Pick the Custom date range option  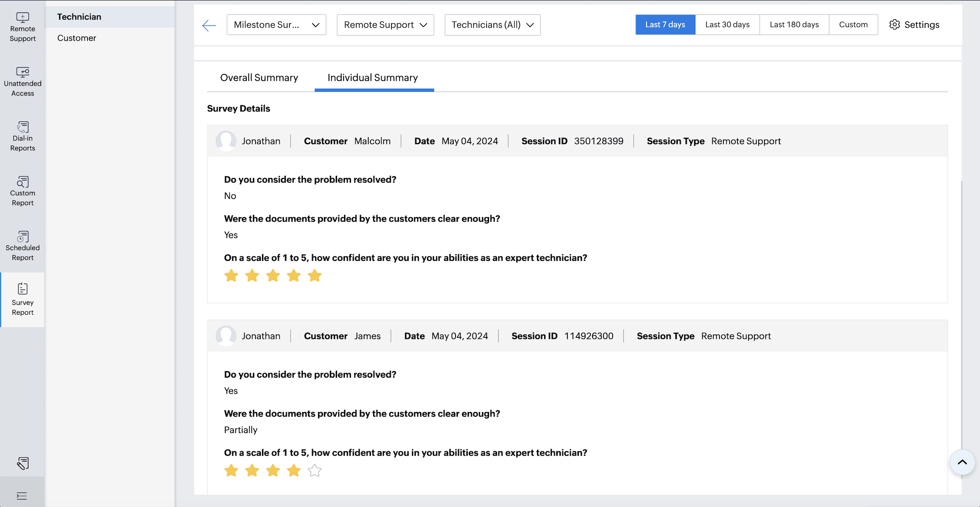point(853,25)
